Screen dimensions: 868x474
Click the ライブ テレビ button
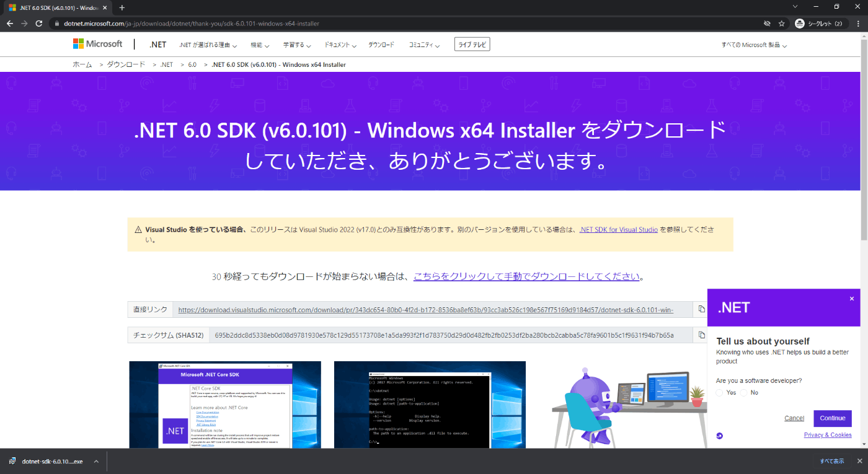tap(472, 45)
